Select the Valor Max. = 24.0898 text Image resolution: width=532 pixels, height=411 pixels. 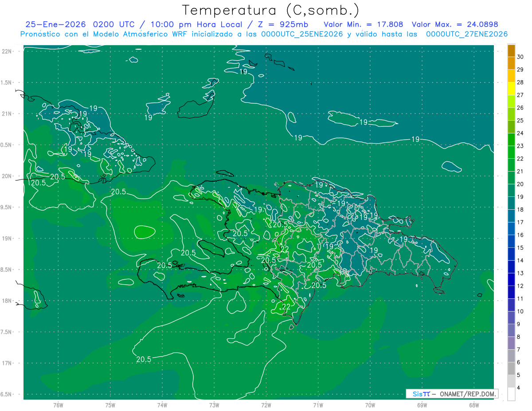[458, 24]
